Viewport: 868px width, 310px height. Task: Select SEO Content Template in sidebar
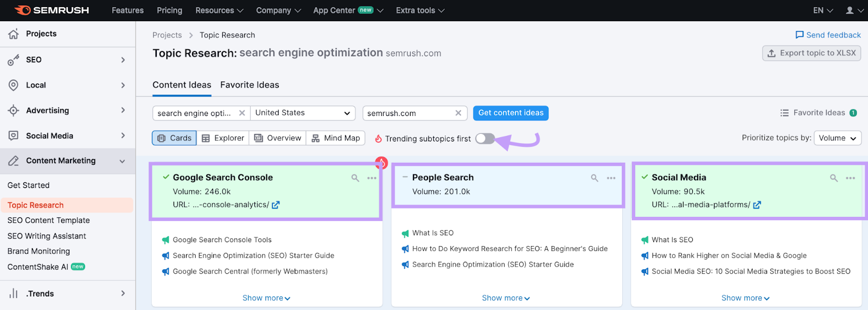point(49,221)
